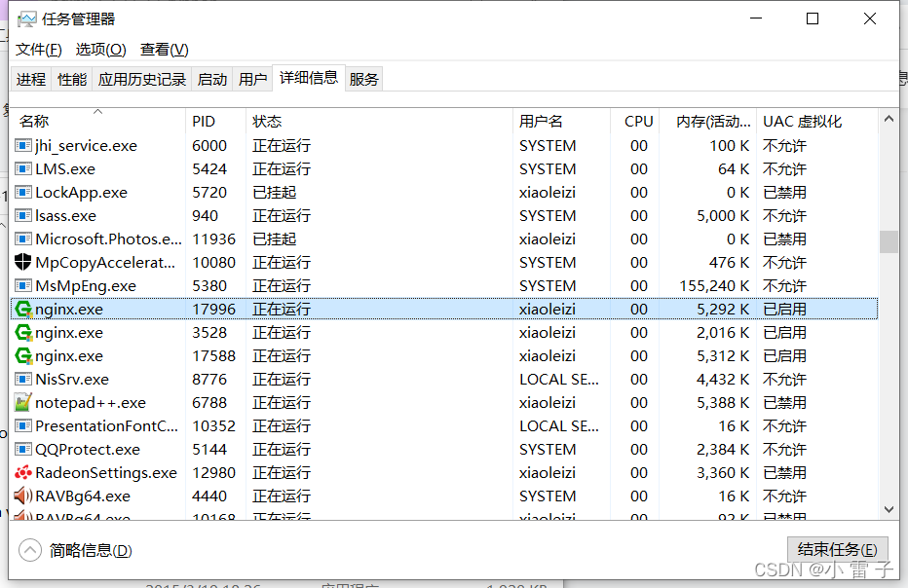
Task: Open the 文件 menu
Action: coord(38,49)
